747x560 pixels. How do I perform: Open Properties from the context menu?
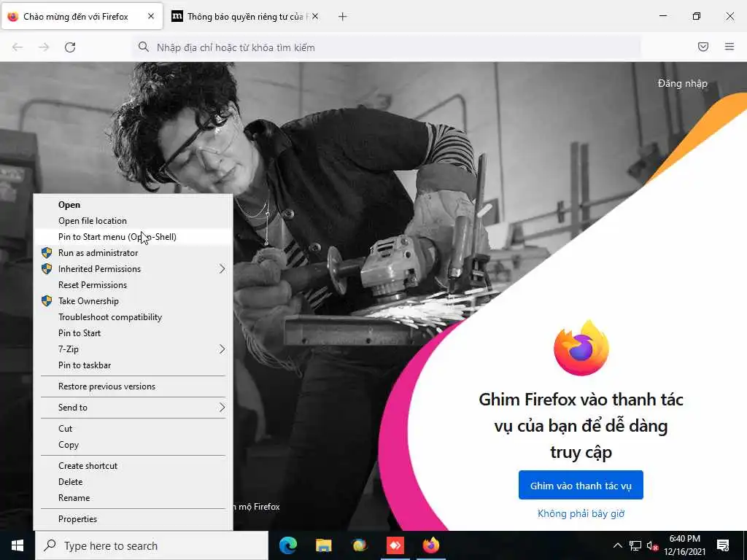[x=133, y=519]
